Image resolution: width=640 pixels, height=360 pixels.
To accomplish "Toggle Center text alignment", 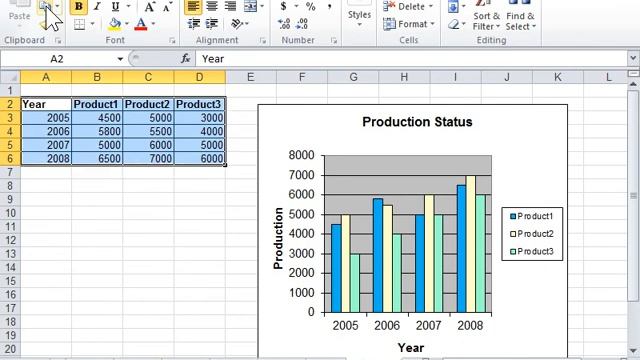I will click(x=211, y=7).
